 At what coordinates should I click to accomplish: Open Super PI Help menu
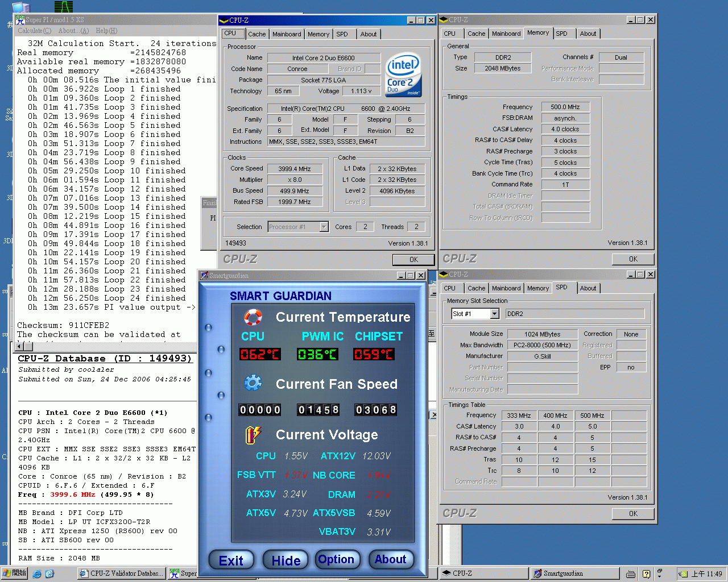tap(106, 31)
